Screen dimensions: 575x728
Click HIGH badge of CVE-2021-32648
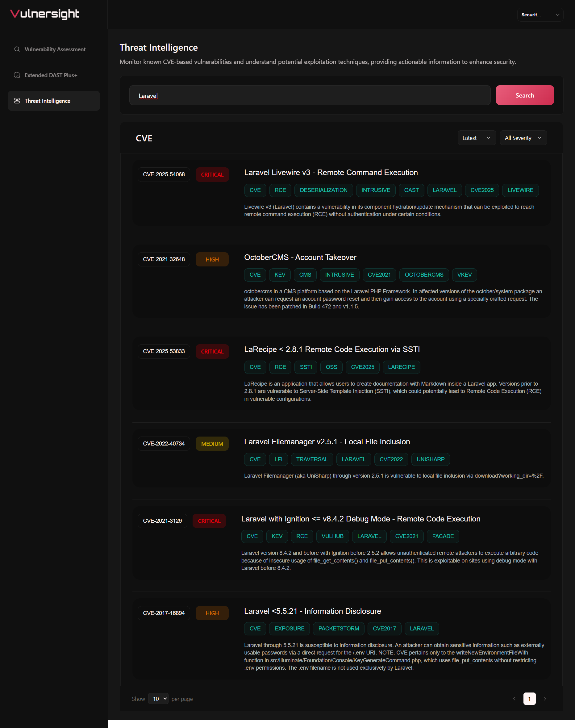coord(212,259)
